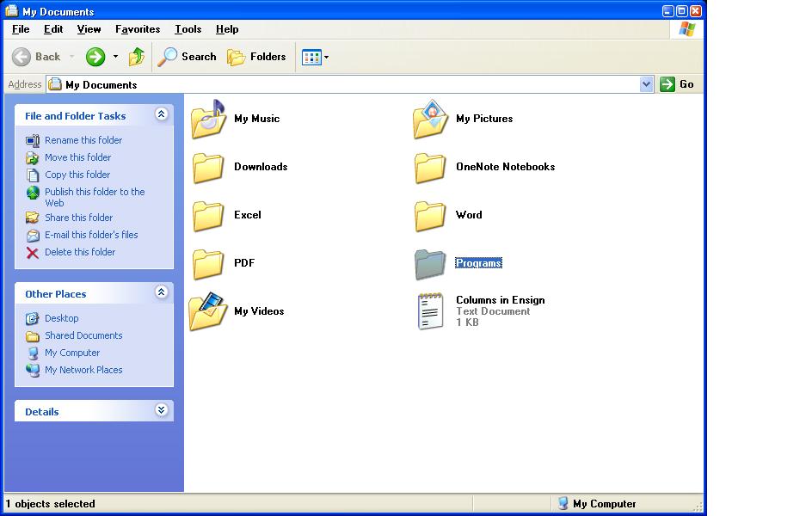Click Share this folder link
Image resolution: width=812 pixels, height=516 pixels.
[x=79, y=218]
